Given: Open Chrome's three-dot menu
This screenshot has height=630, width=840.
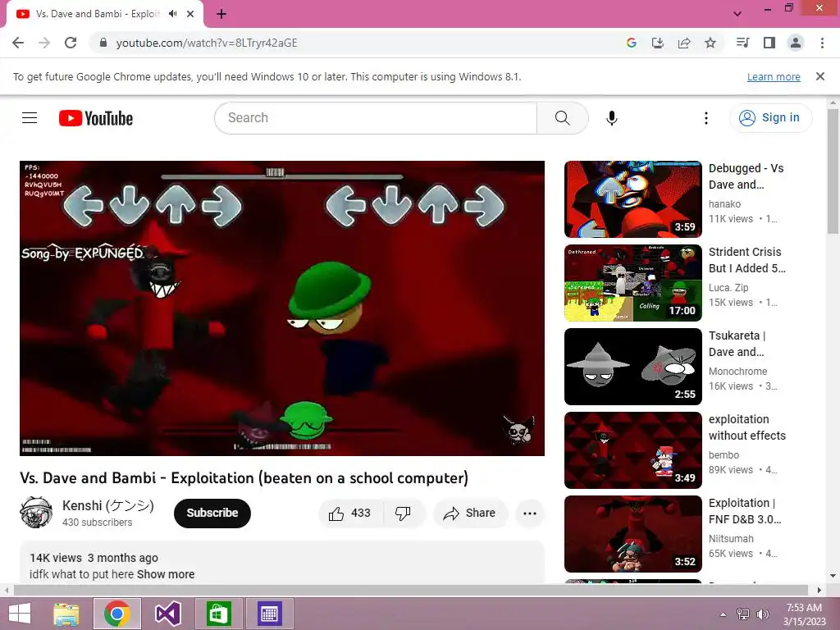Looking at the screenshot, I should (822, 43).
